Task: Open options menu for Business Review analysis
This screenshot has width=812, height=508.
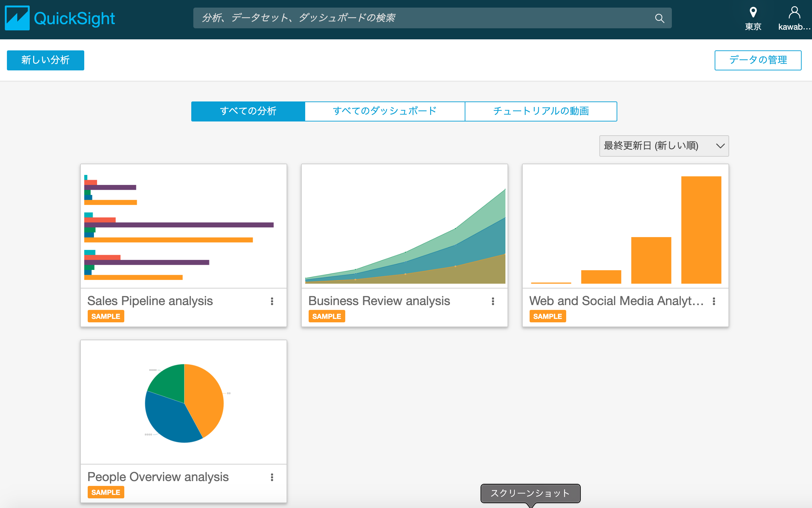Action: pos(493,301)
